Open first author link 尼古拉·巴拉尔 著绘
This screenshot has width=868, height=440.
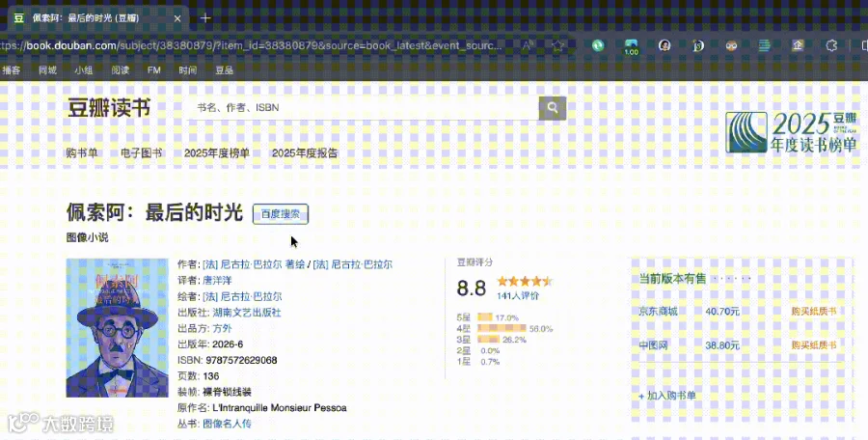pos(254,264)
